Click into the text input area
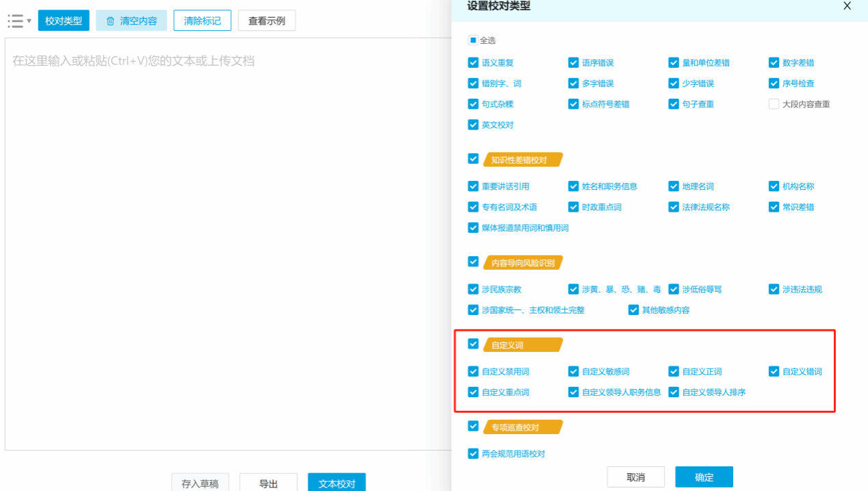The height and width of the screenshot is (491, 868). [229, 244]
